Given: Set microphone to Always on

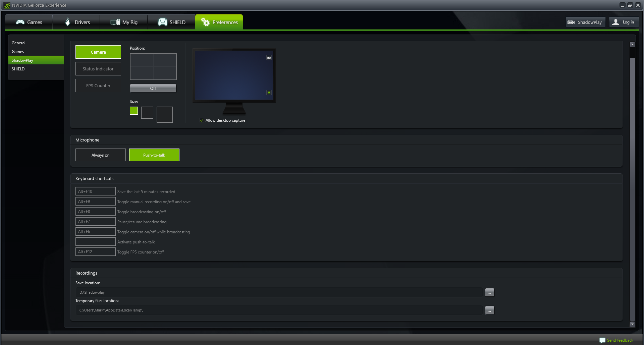Looking at the screenshot, I should point(101,155).
